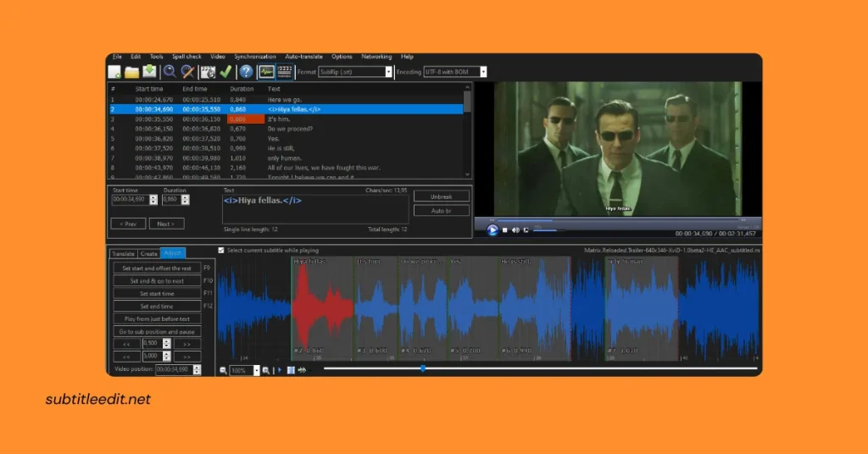Mute the video player audio
This screenshot has width=868, height=454.
coord(515,230)
